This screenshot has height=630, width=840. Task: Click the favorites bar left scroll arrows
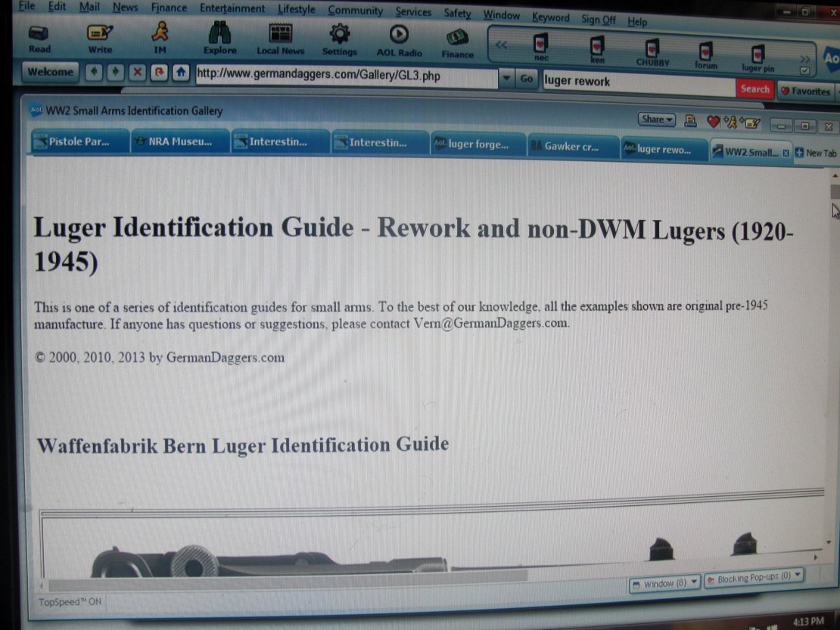(x=501, y=45)
